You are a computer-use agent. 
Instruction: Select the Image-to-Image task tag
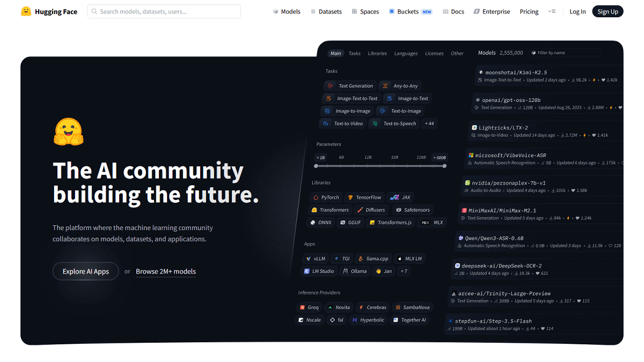tap(347, 111)
